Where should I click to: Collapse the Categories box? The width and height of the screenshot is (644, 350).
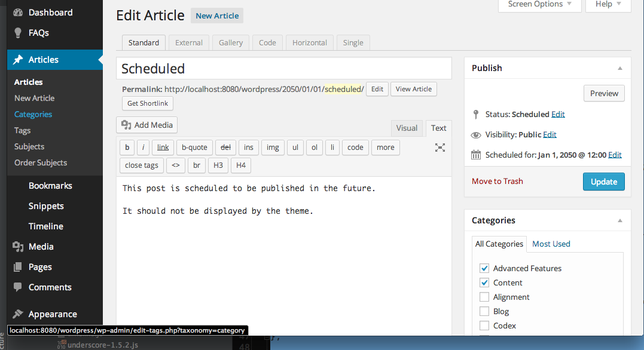[620, 221]
